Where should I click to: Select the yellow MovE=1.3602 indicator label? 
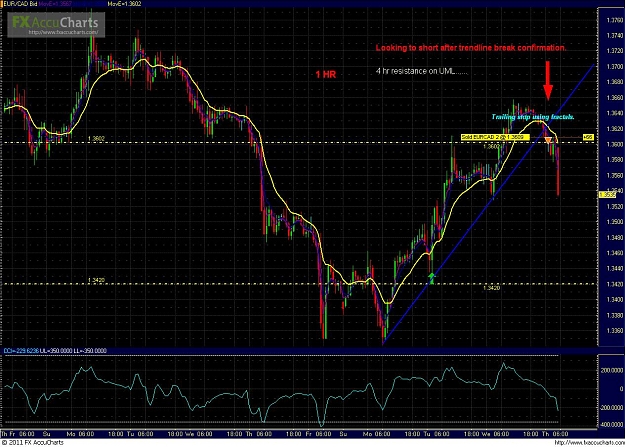pos(124,4)
